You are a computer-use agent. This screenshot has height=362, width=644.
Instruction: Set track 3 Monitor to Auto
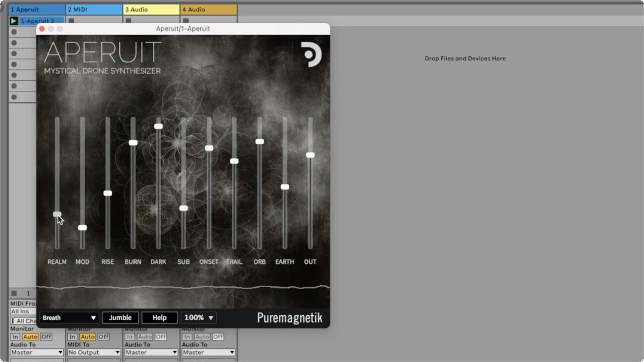coord(145,337)
